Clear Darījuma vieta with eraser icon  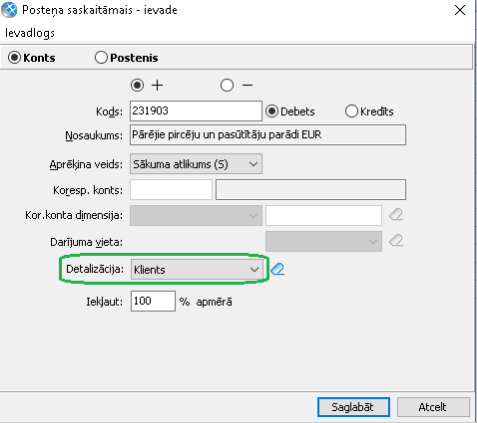tap(396, 240)
